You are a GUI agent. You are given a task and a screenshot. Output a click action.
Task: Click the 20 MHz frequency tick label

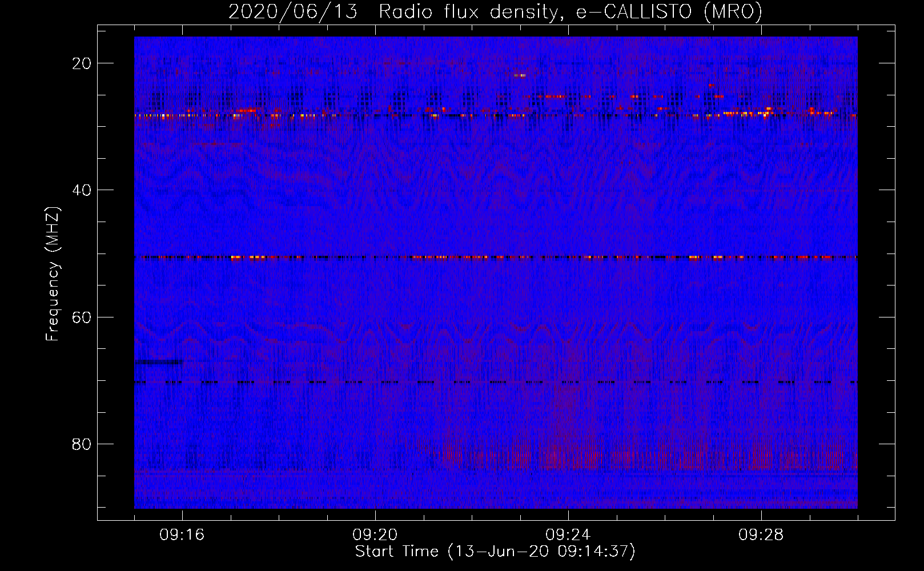82,63
